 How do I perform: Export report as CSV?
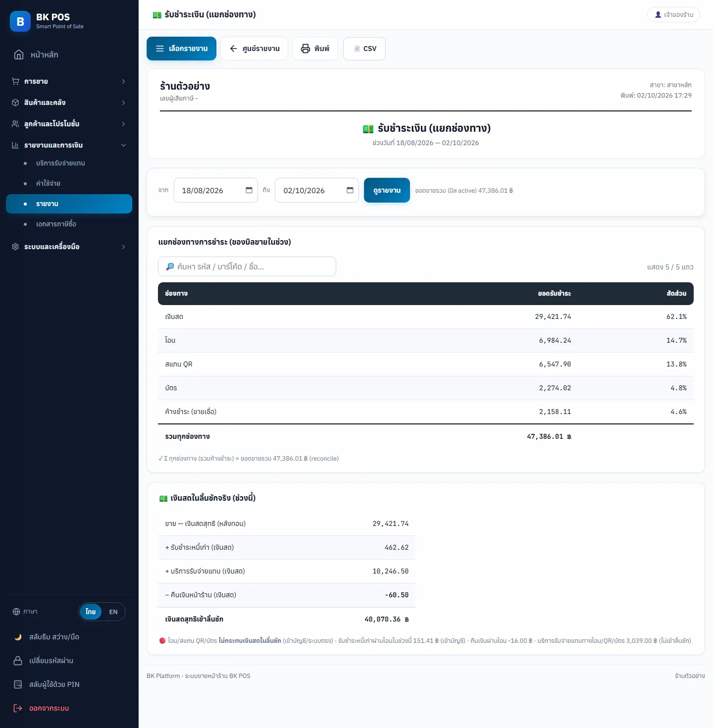(x=364, y=49)
